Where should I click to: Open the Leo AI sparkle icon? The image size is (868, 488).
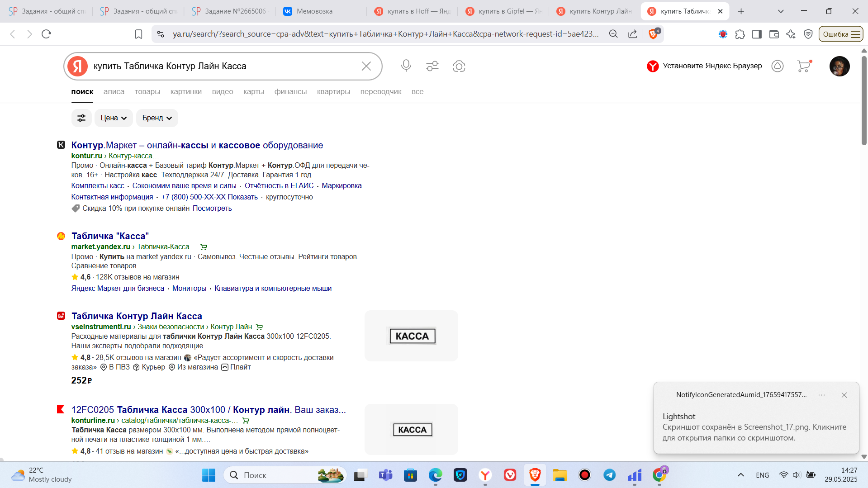click(x=791, y=34)
